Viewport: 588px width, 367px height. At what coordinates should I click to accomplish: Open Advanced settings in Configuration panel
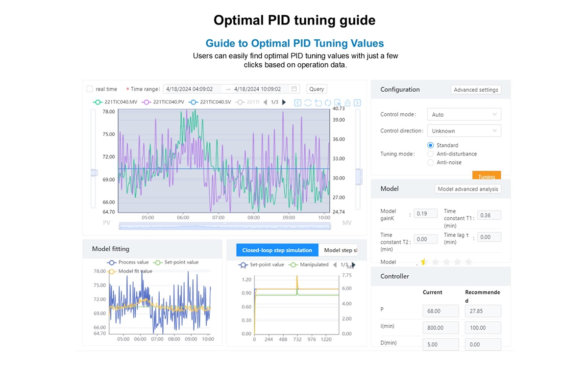coord(475,90)
